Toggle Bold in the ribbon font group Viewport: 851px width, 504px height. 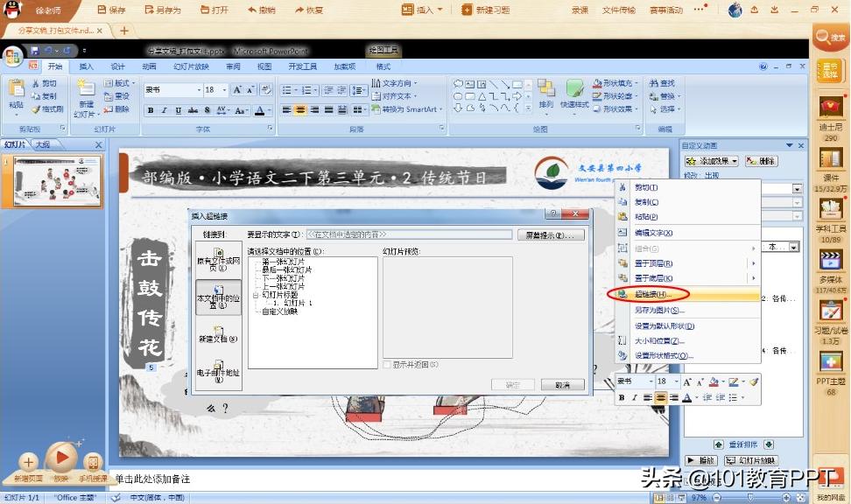tap(151, 110)
